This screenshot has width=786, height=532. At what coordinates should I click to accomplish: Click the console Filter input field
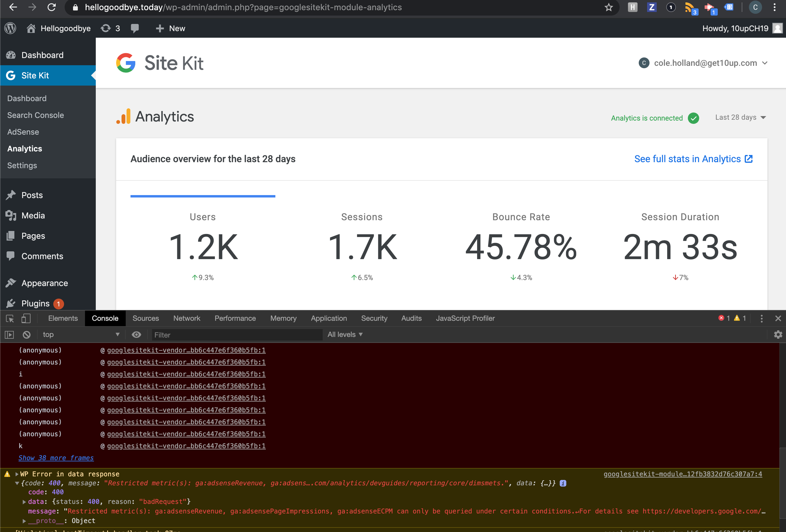pyautogui.click(x=237, y=335)
